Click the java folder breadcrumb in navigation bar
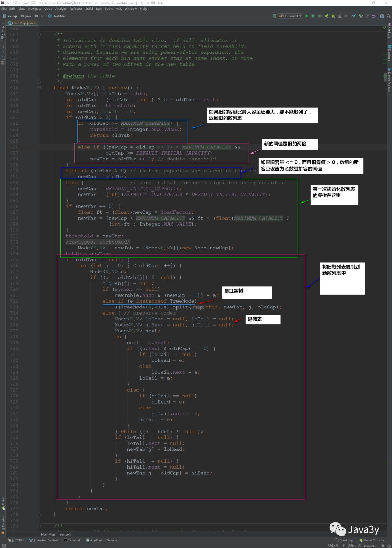Screen dimensions: 392x548 pos(26,16)
